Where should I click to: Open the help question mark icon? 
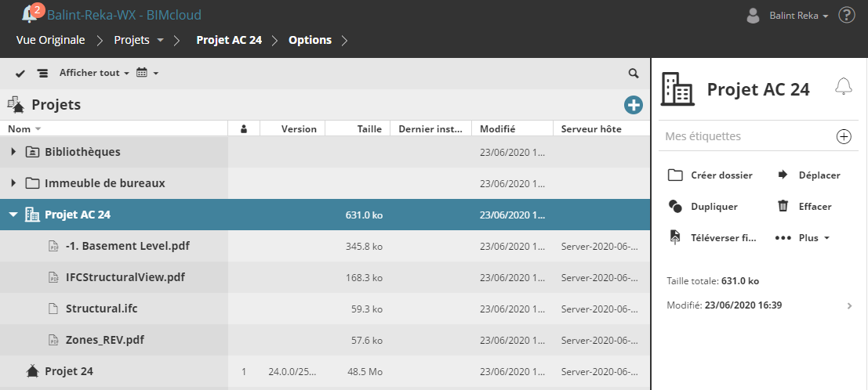coord(846,15)
